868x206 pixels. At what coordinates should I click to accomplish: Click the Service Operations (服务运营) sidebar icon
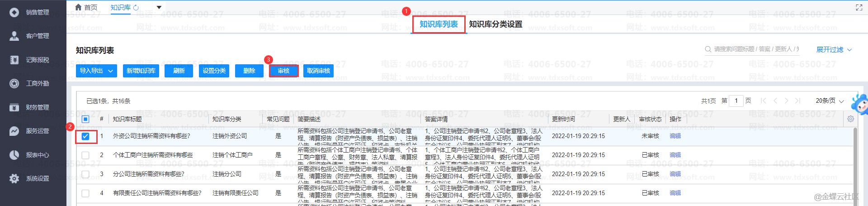(14, 131)
